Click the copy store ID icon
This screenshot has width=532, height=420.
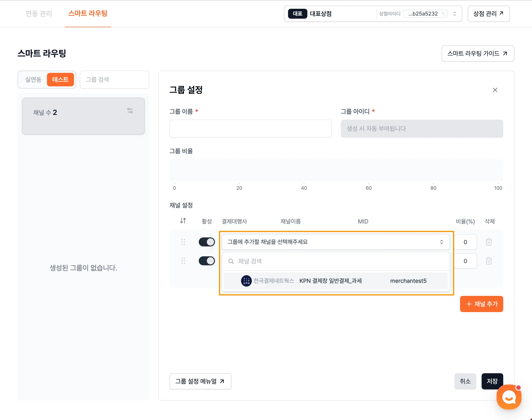click(443, 14)
